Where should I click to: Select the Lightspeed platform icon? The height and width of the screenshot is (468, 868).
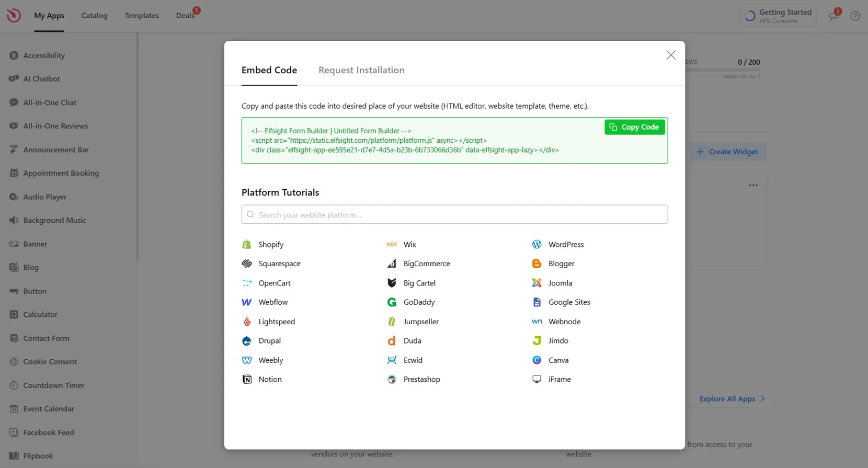click(x=247, y=322)
